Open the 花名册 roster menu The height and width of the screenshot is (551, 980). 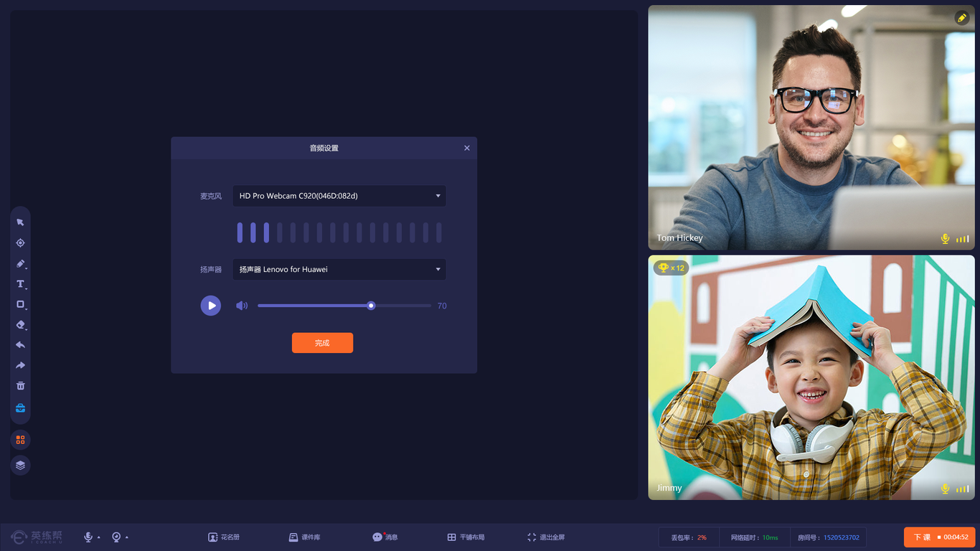(224, 537)
